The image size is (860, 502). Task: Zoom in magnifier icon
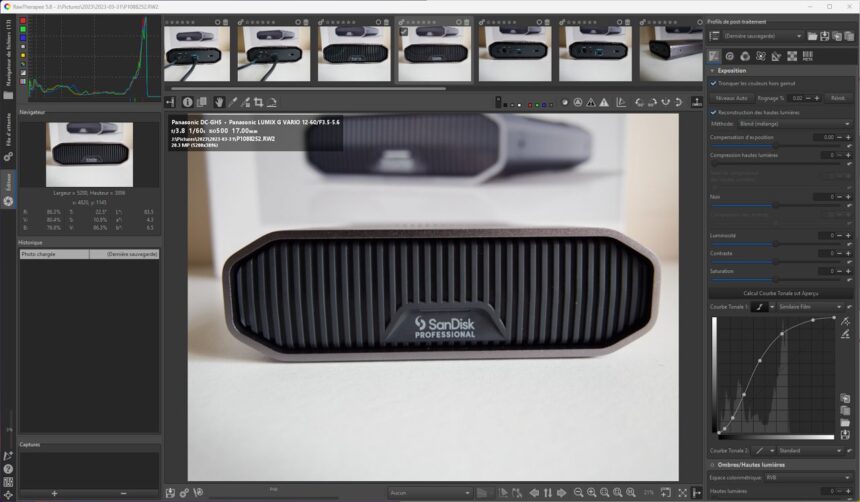click(591, 493)
